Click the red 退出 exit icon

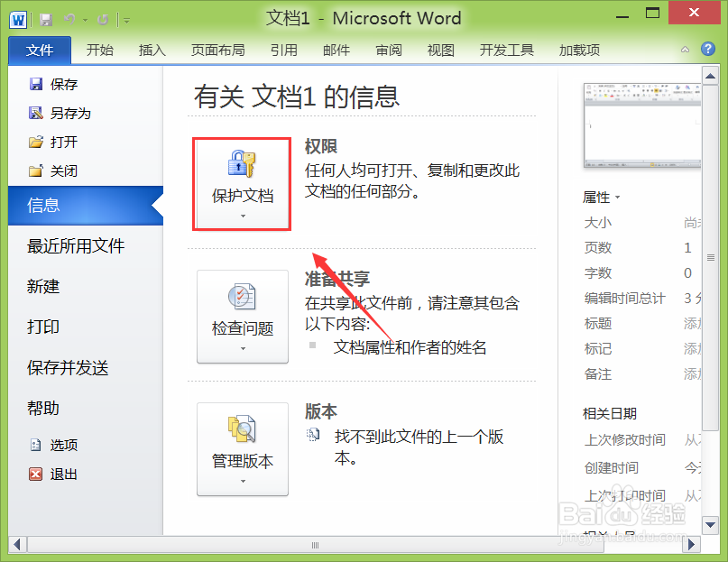coord(36,474)
